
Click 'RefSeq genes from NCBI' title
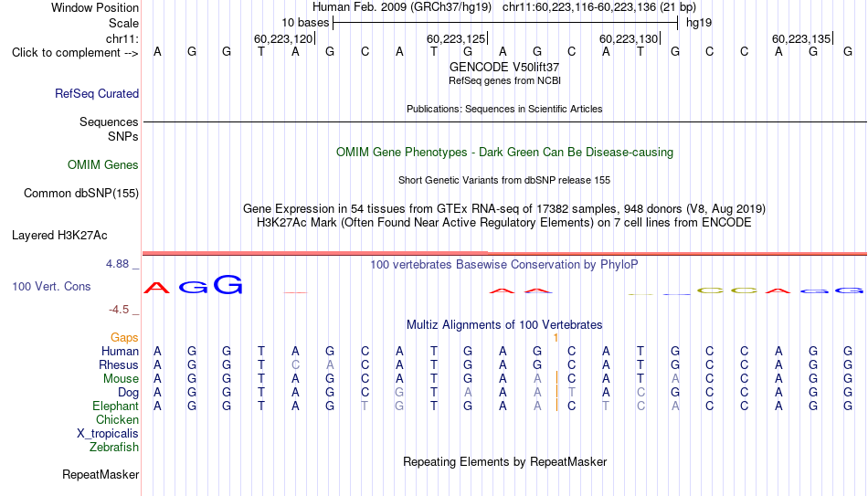pos(505,80)
